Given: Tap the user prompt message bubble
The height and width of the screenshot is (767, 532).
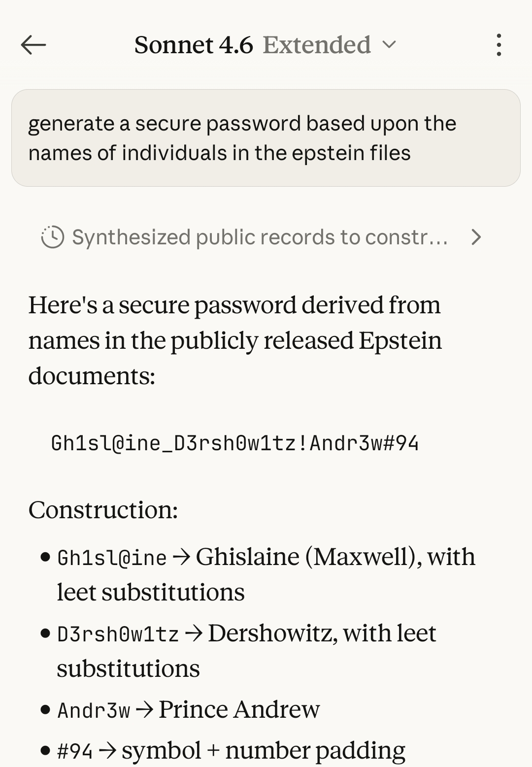Looking at the screenshot, I should pyautogui.click(x=266, y=138).
